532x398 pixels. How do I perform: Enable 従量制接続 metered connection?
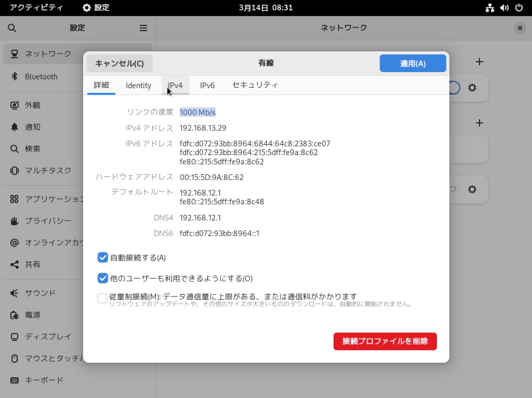pos(102,298)
